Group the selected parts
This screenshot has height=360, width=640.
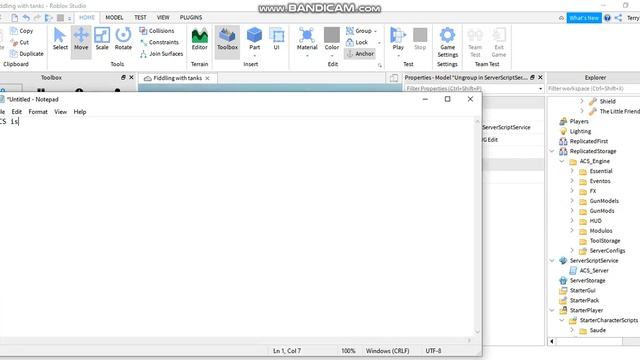pos(359,31)
